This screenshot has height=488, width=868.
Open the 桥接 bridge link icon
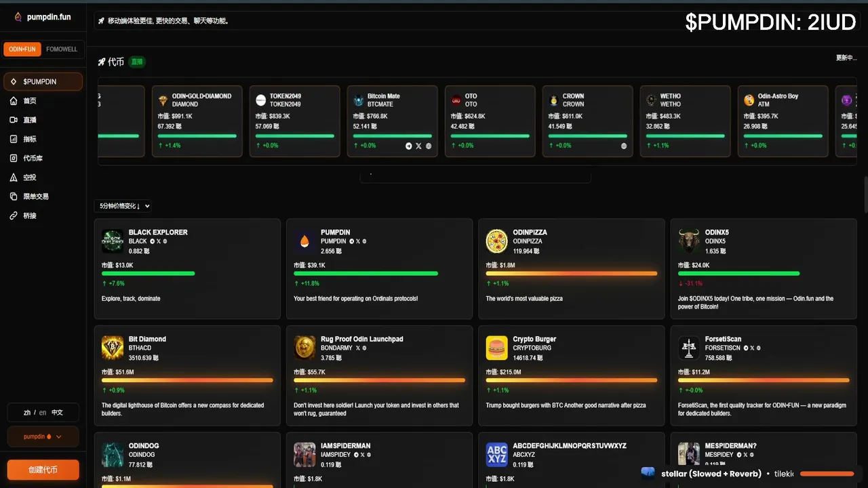[14, 216]
